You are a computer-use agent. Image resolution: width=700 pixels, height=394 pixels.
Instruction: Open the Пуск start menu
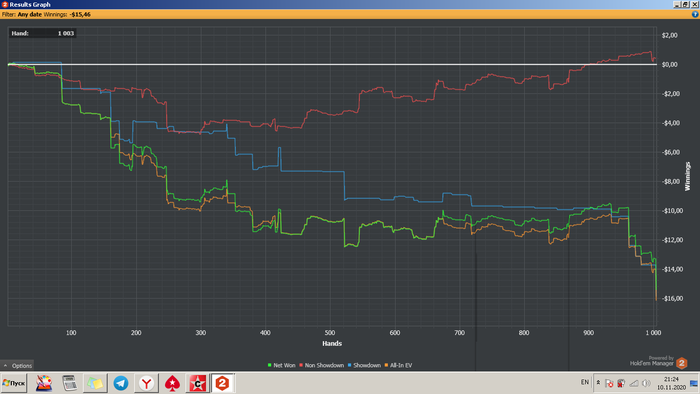(14, 383)
